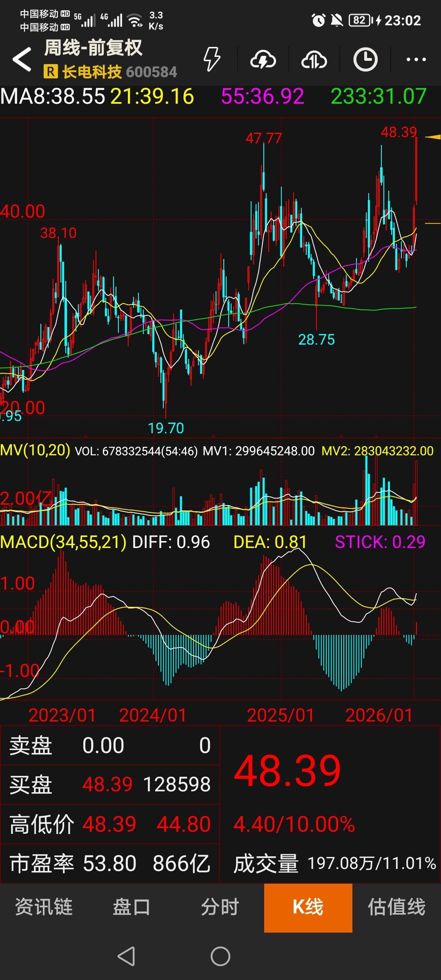The image size is (441, 980).
Task: Tap the 买盘 48.39 bid row
Action: coord(110,784)
